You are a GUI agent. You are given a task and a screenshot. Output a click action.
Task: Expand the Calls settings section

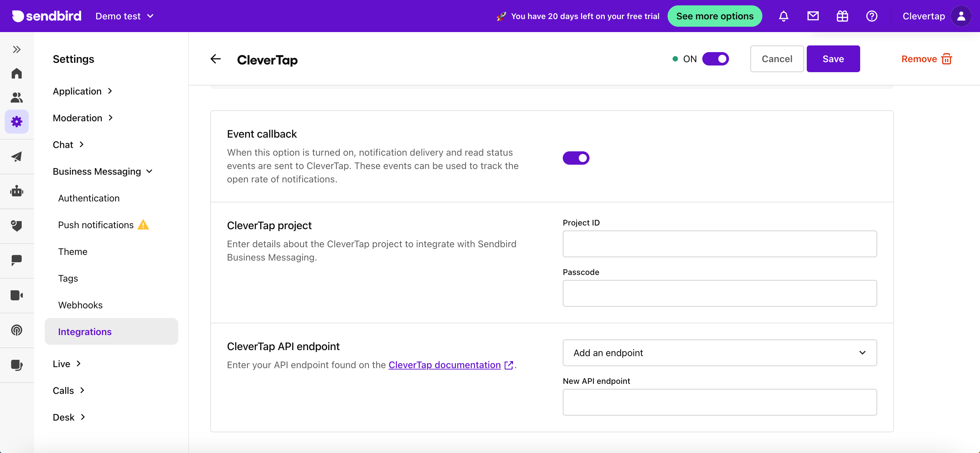(69, 391)
